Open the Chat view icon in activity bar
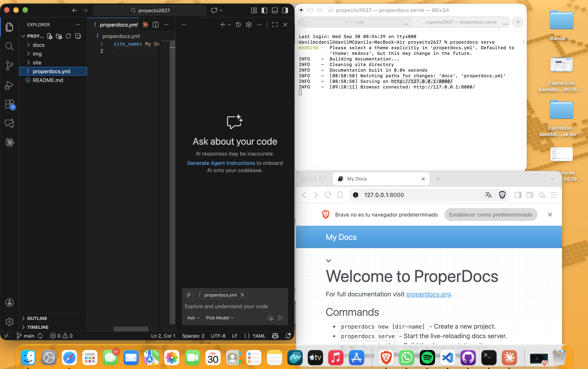Image resolution: width=588 pixels, height=369 pixels. pyautogui.click(x=10, y=123)
